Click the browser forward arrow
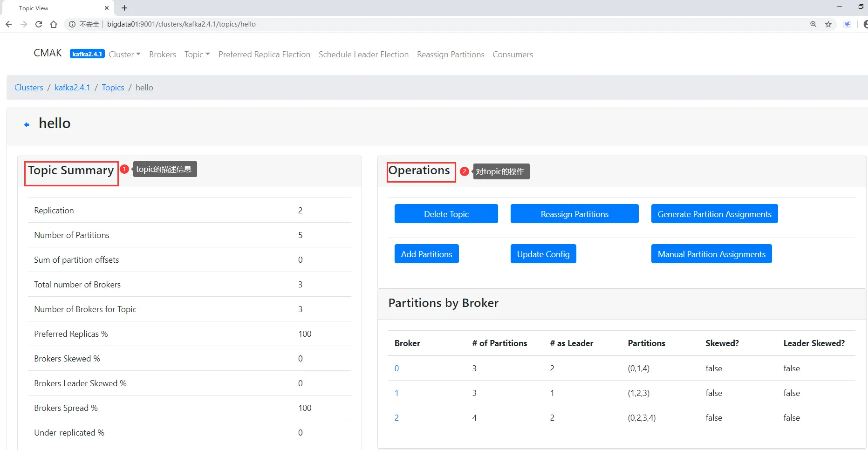 point(24,24)
